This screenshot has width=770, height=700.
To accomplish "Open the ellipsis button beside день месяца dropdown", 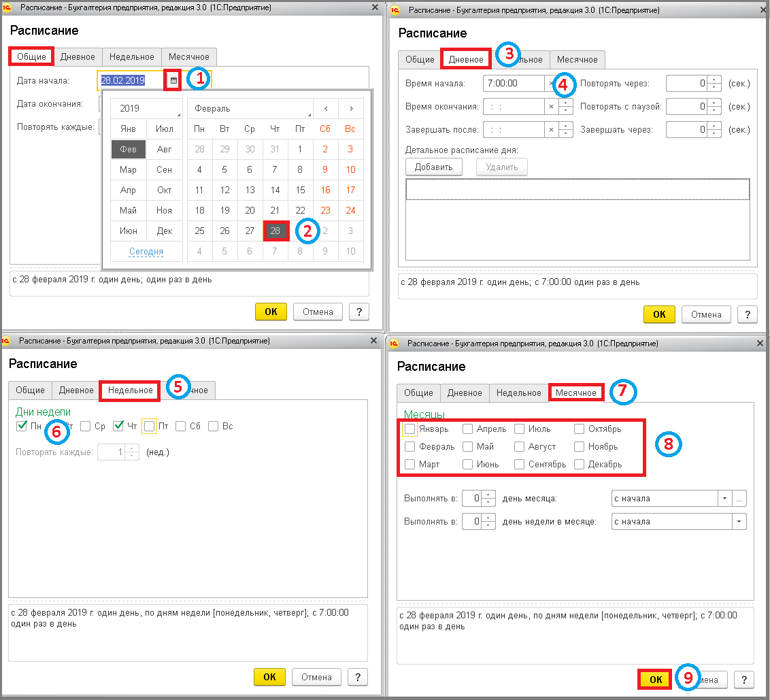I will tap(739, 498).
